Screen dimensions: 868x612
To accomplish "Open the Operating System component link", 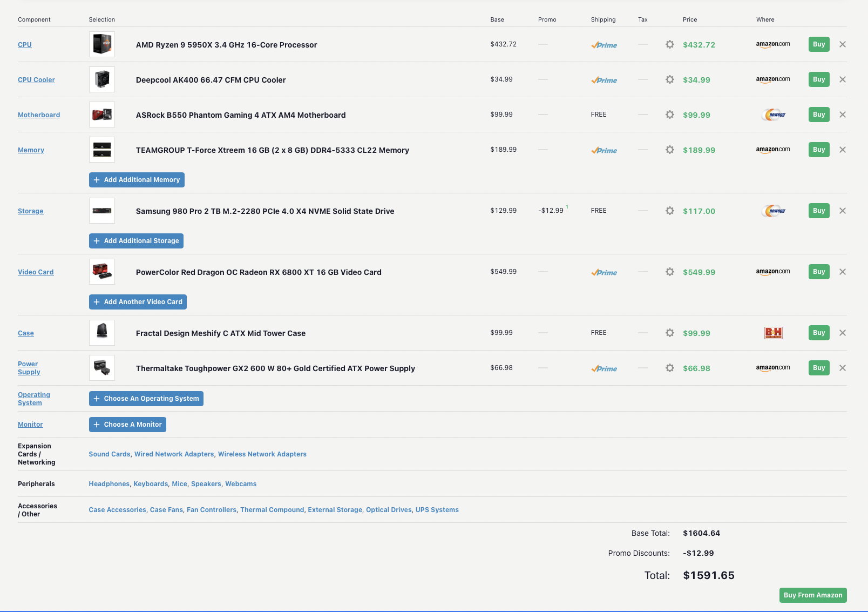I will pos(34,399).
